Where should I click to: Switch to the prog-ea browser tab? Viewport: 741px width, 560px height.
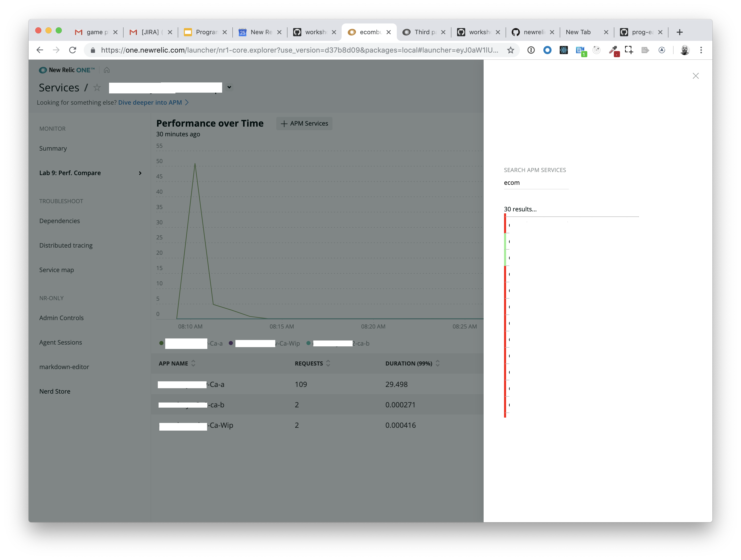[641, 32]
